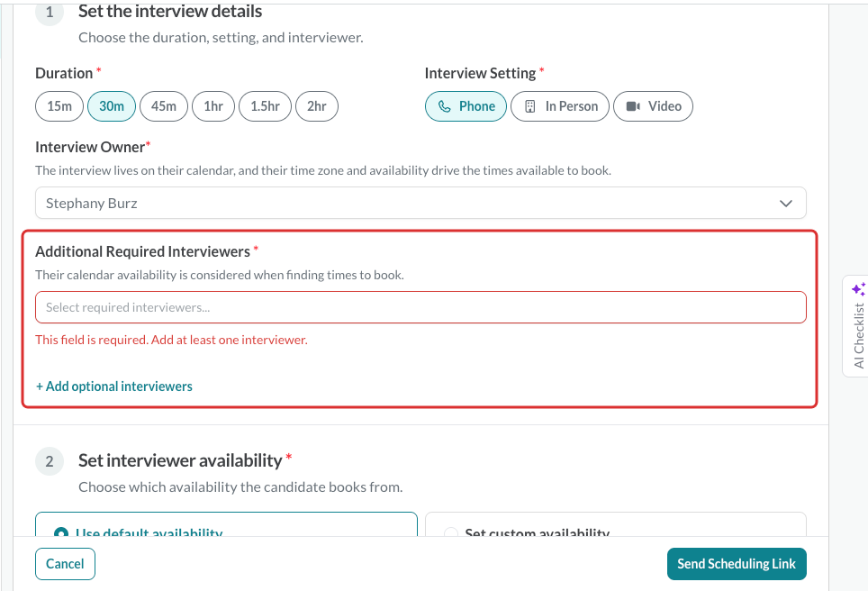
Task: Select the 15m duration option
Action: point(59,106)
